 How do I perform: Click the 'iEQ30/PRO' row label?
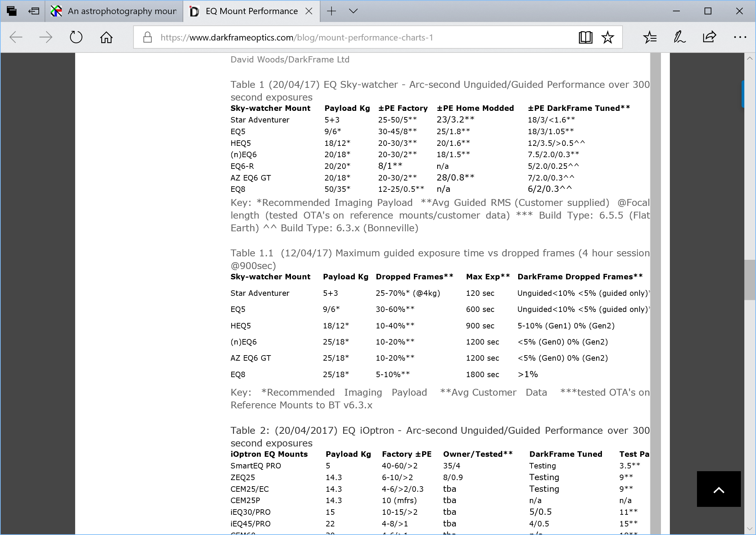pos(251,512)
